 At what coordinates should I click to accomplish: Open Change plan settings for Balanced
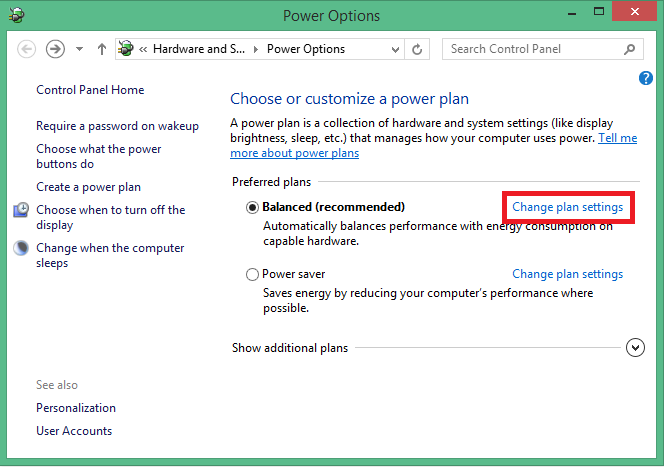(x=567, y=207)
